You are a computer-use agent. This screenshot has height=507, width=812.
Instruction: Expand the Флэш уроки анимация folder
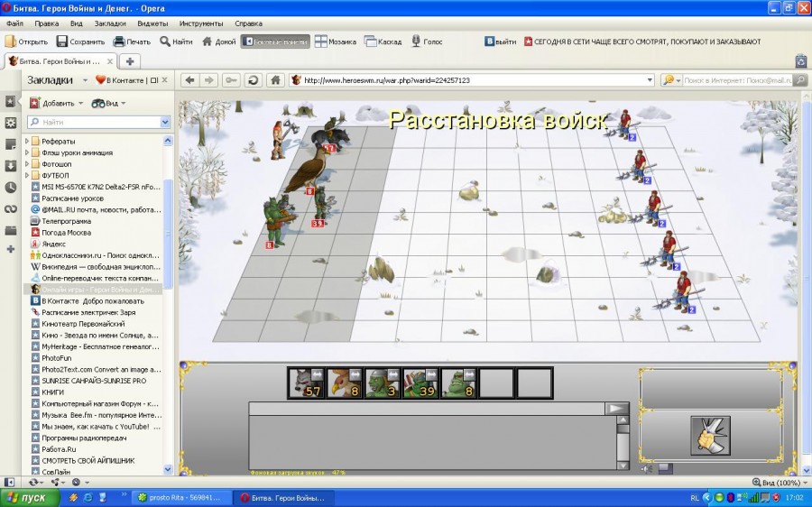pos(27,152)
